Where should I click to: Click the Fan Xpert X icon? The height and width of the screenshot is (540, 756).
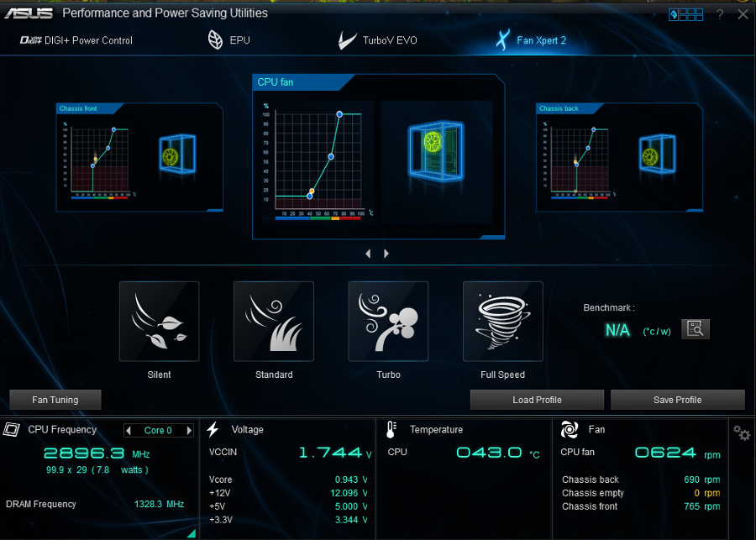tap(503, 40)
